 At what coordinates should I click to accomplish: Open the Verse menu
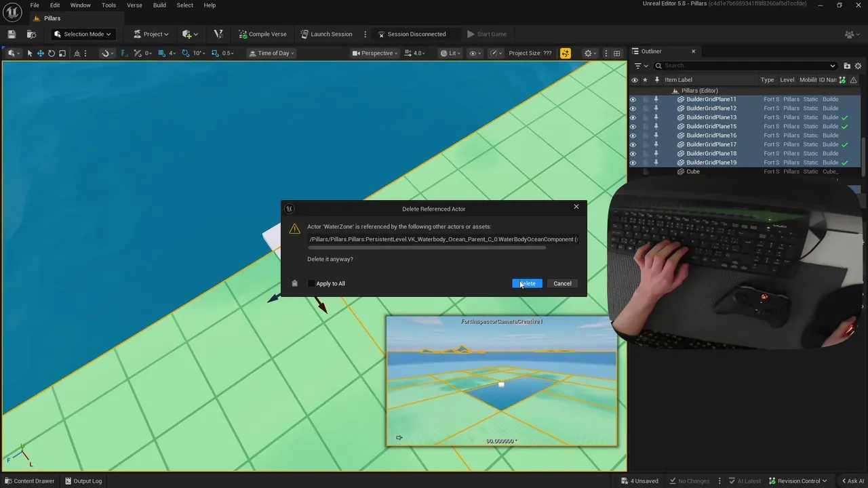[x=134, y=5]
